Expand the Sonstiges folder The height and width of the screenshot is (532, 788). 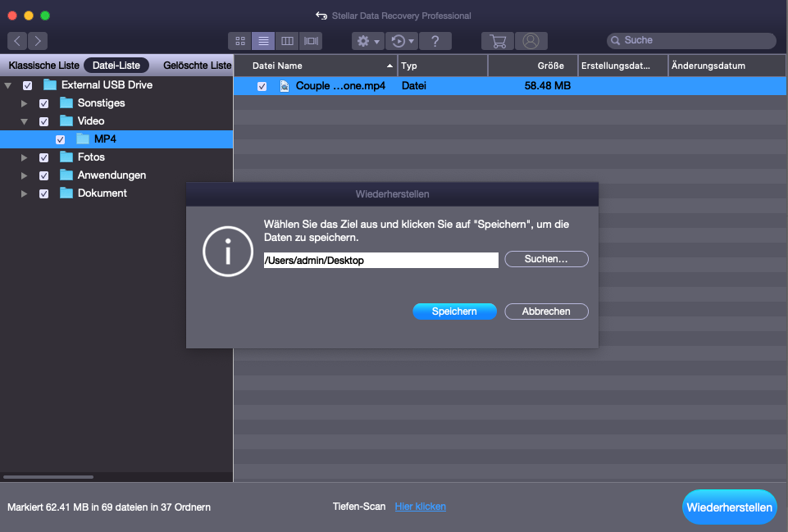pos(25,103)
